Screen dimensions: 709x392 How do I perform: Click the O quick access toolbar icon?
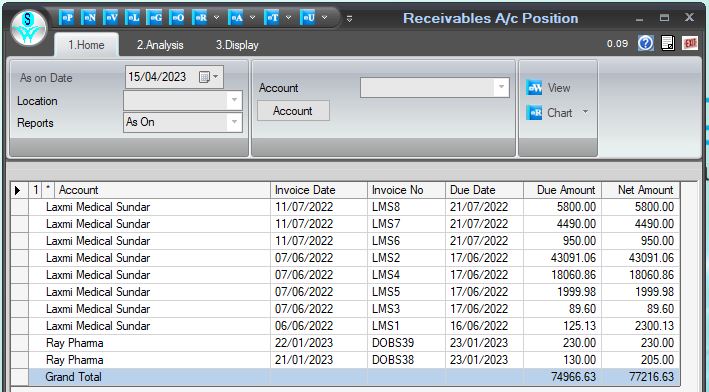[x=177, y=18]
